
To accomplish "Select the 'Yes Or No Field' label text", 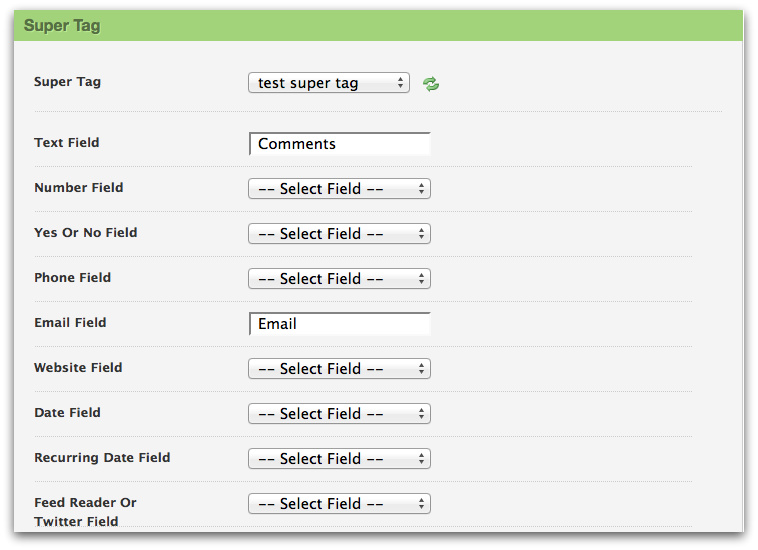I will tap(86, 233).
